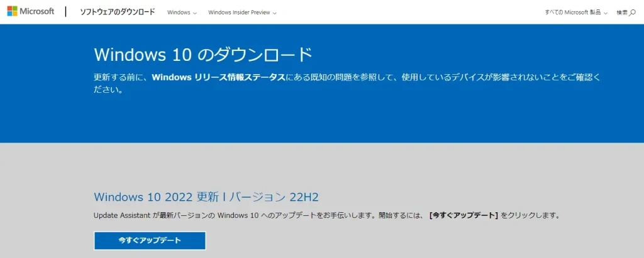Open ソフトウェアのダウンロード home link
Viewport: 644px width, 258px height.
coord(118,12)
